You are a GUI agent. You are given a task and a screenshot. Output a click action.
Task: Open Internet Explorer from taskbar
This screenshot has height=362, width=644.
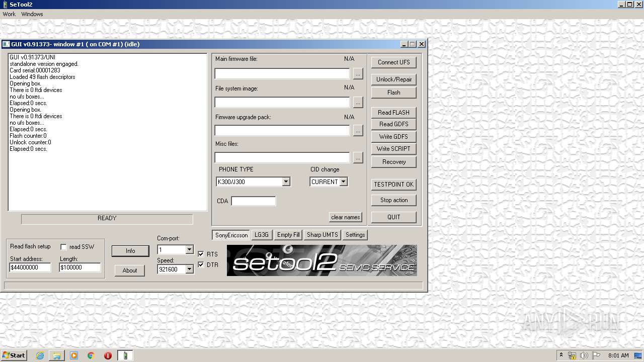(x=40, y=355)
